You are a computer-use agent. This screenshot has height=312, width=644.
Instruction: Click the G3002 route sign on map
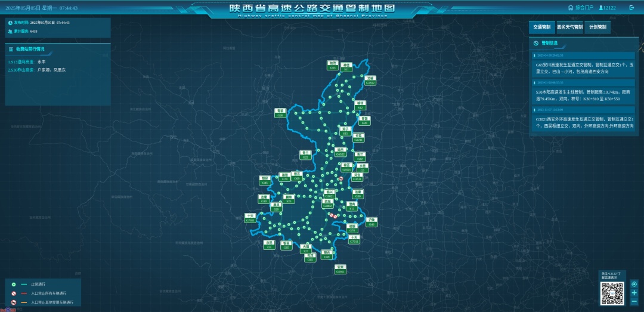328,204
